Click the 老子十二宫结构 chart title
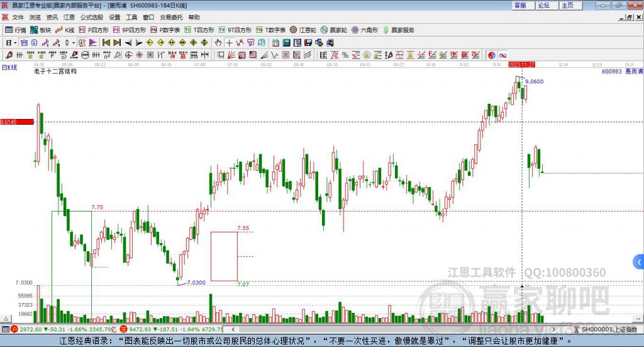Viewport: 644px width, 347px height. tap(55, 72)
